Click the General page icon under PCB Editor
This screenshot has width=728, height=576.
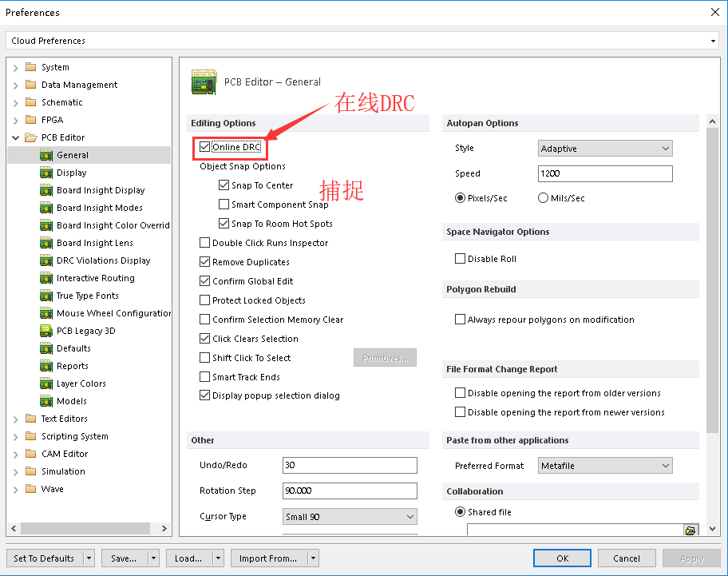click(x=46, y=155)
